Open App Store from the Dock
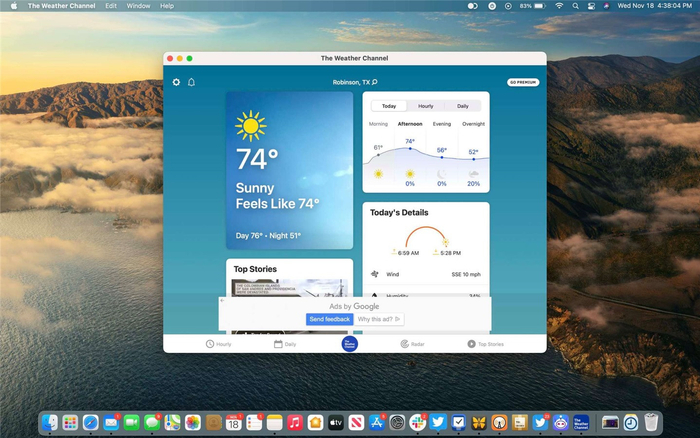 [376, 422]
